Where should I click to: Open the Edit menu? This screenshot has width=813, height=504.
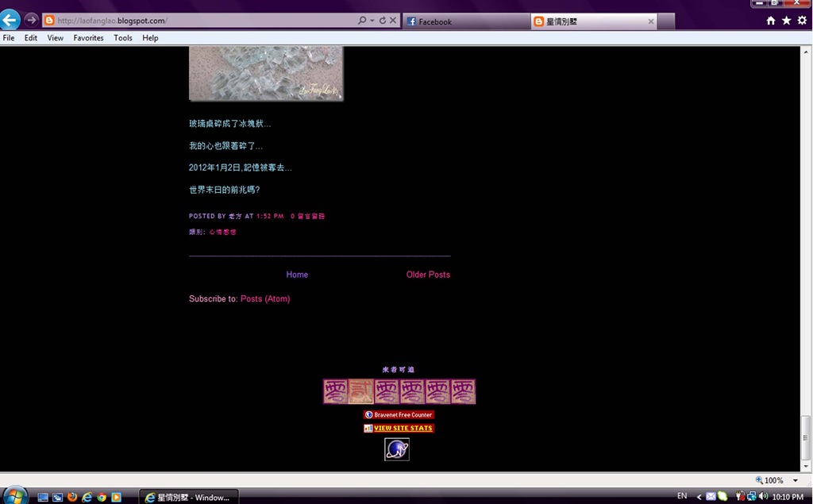31,38
